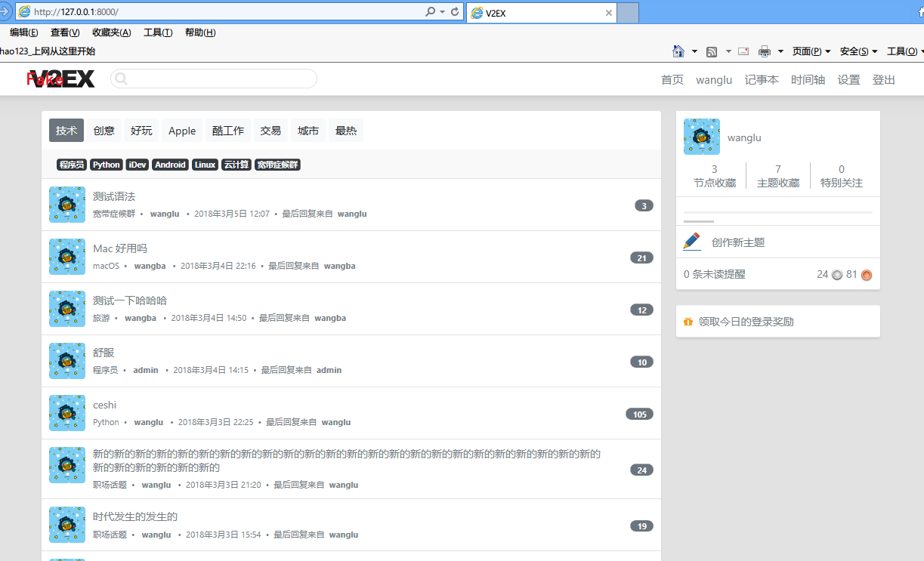Click the hao123 favorites bar link
Viewport: 924px width, 561px height.
point(48,51)
